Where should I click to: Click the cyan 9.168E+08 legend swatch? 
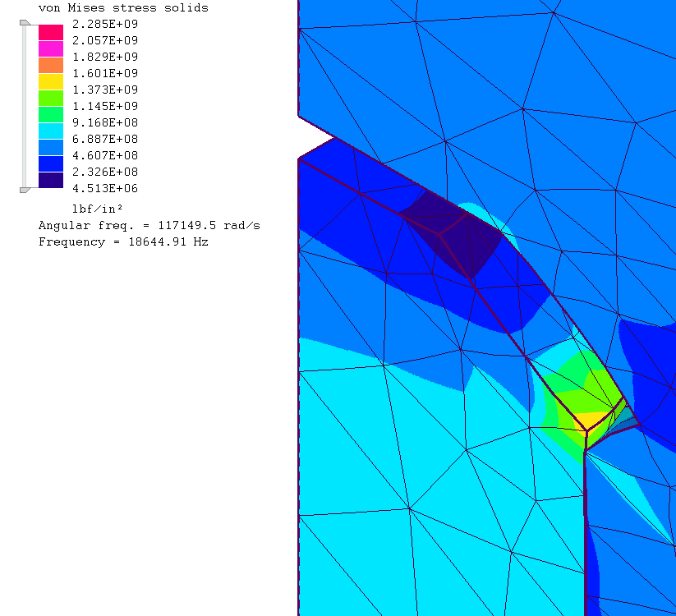tap(51, 131)
